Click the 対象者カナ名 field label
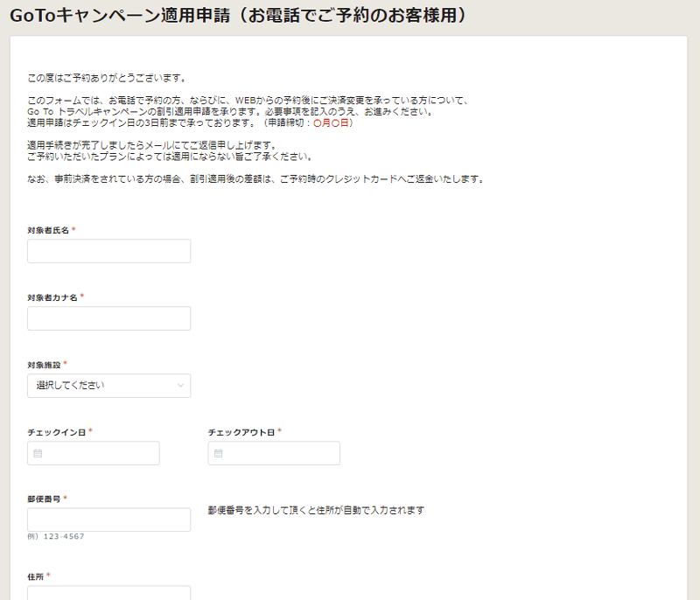 pos(52,297)
